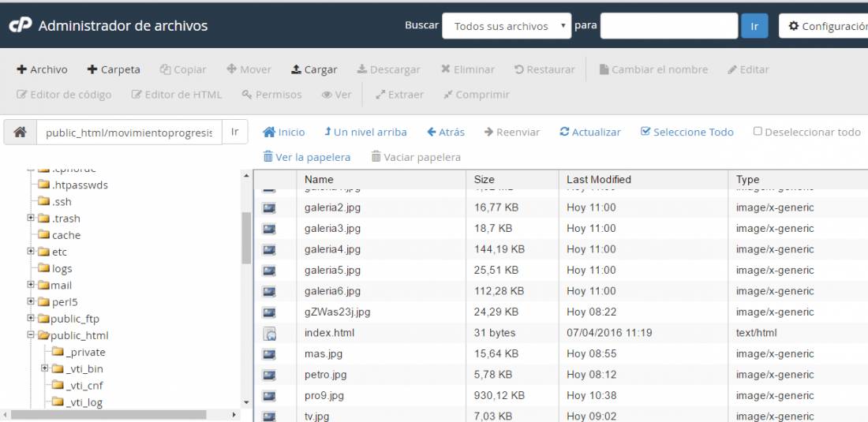Expand the public_ftp folder node

coord(31,319)
